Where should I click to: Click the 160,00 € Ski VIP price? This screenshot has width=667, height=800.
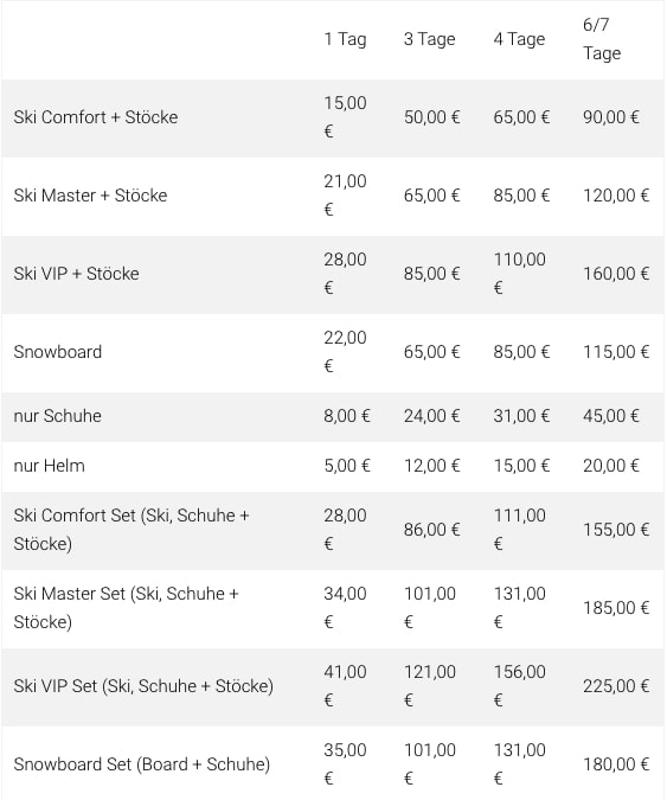[x=616, y=274]
